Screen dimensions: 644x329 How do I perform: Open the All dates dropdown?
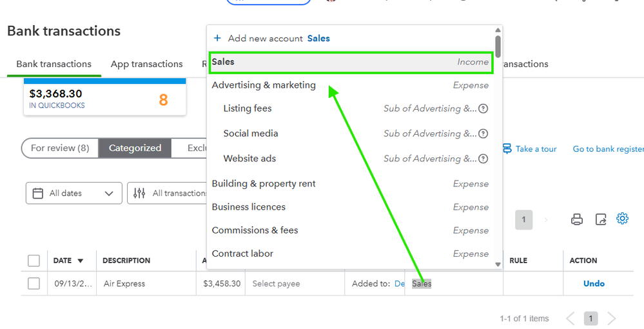tap(74, 193)
